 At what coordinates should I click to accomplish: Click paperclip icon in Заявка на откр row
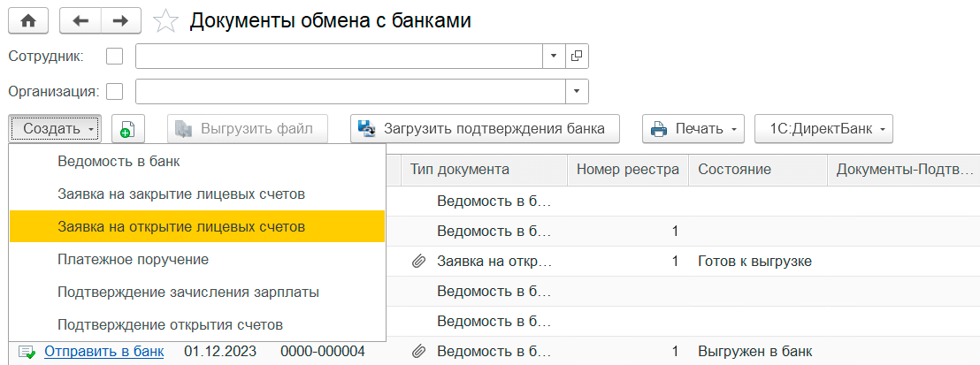(418, 262)
